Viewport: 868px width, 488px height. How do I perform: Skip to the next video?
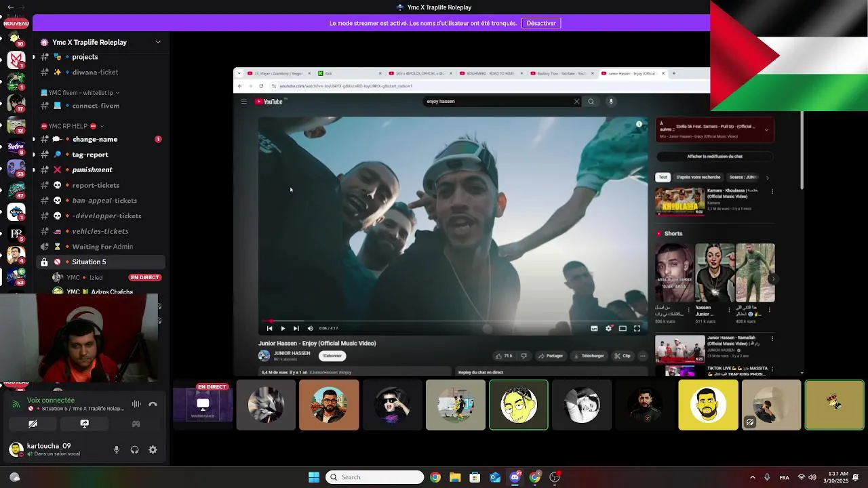coord(296,329)
